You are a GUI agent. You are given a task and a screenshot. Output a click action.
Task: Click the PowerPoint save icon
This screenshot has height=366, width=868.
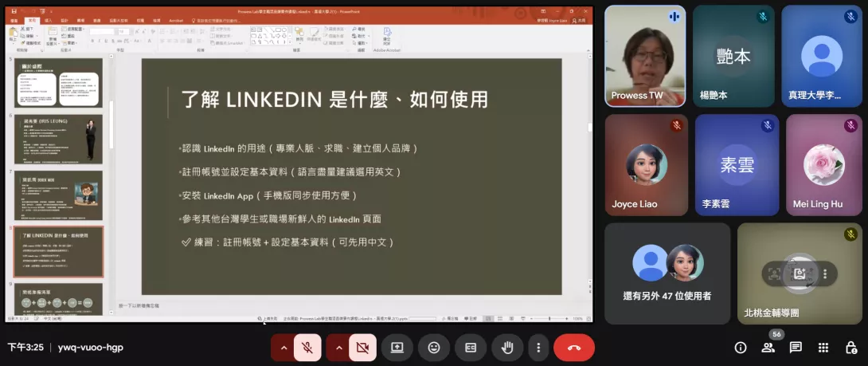tap(14, 11)
